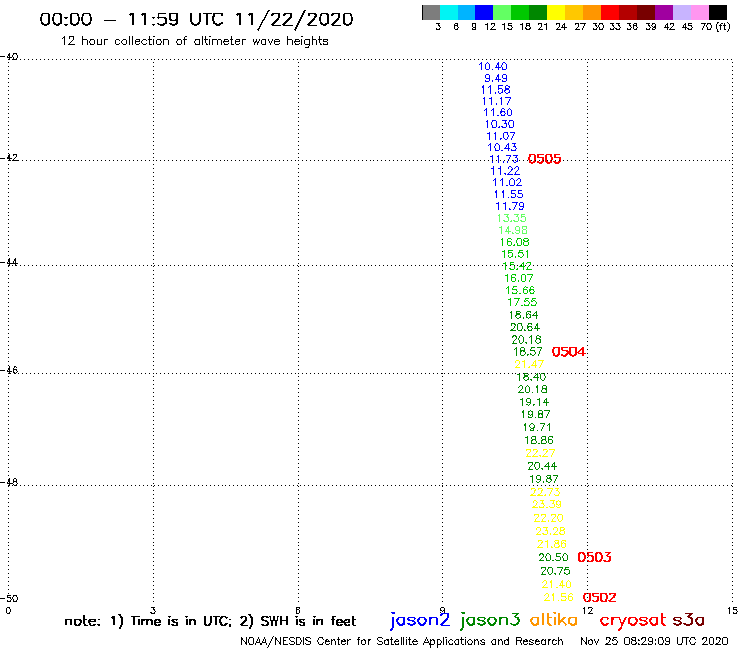Click the wave height value '18.64'
Screen dimensions: 740x650
(x=523, y=315)
